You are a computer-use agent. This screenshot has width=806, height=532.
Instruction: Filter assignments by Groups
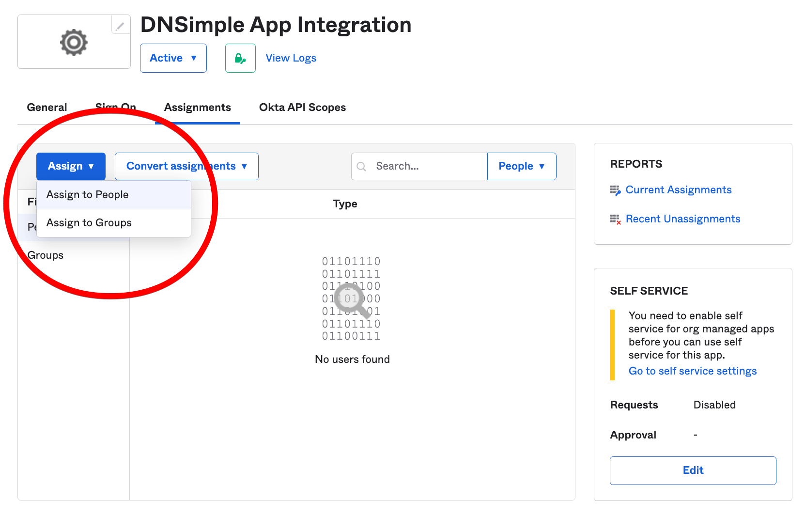46,255
